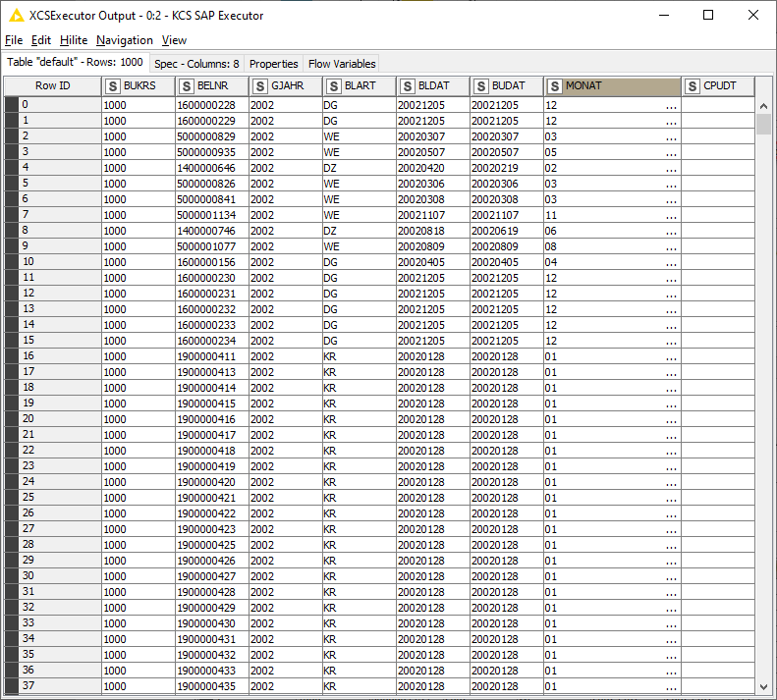Open the File menu
This screenshot has width=777, height=700.
tap(13, 40)
